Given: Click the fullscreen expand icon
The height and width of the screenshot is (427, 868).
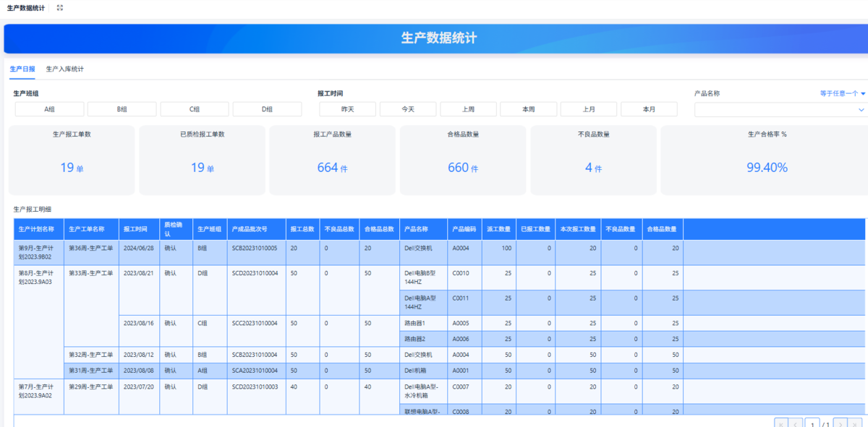Looking at the screenshot, I should pyautogui.click(x=60, y=8).
